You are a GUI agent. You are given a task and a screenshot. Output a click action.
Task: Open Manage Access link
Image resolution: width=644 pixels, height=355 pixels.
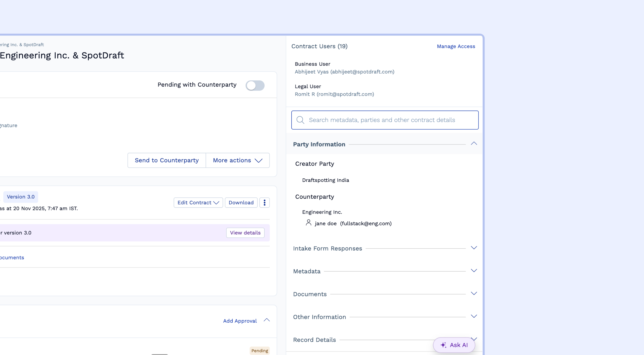click(456, 46)
